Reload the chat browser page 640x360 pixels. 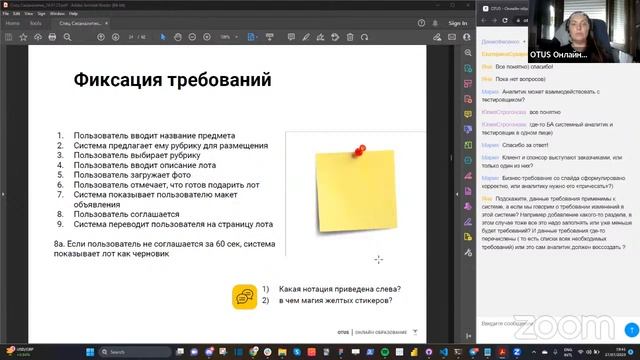tap(505, 20)
